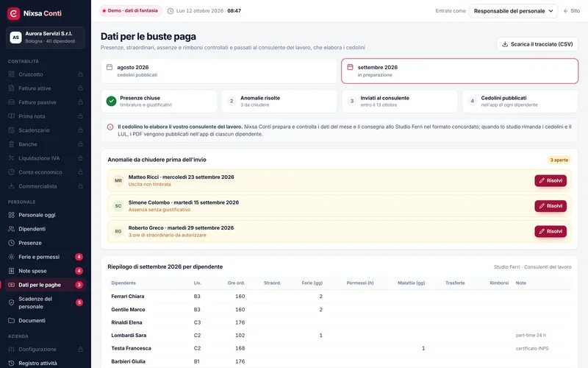This screenshot has height=368, width=588.
Task: Open the Responsabile del personale role dropdown
Action: (513, 11)
